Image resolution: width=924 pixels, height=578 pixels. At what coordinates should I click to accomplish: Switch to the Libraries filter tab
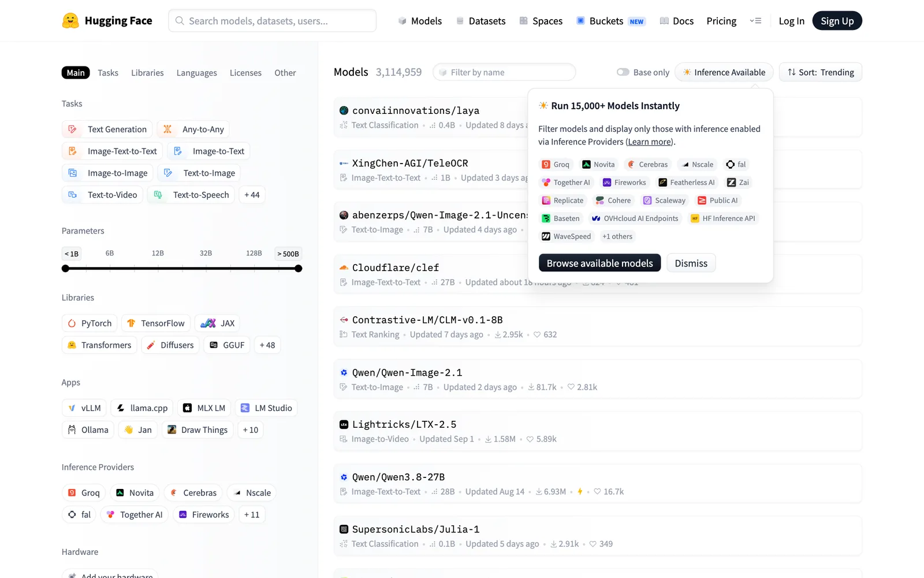(147, 73)
